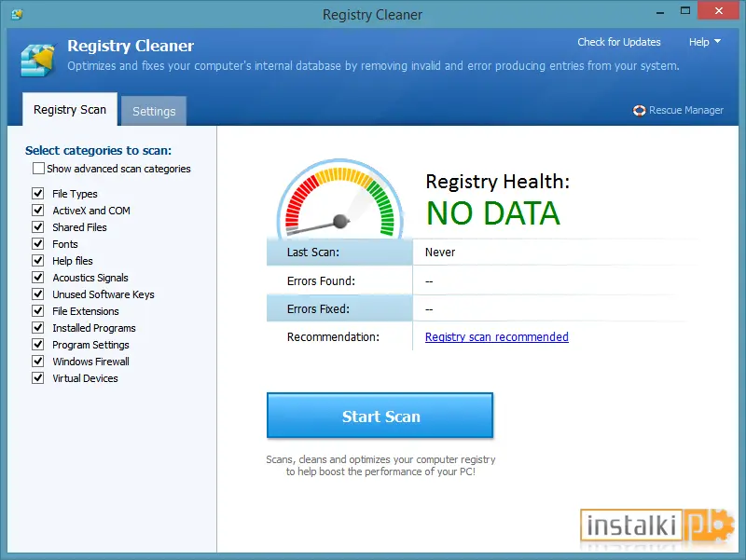
Task: Switch to the Settings tab
Action: coord(154,111)
